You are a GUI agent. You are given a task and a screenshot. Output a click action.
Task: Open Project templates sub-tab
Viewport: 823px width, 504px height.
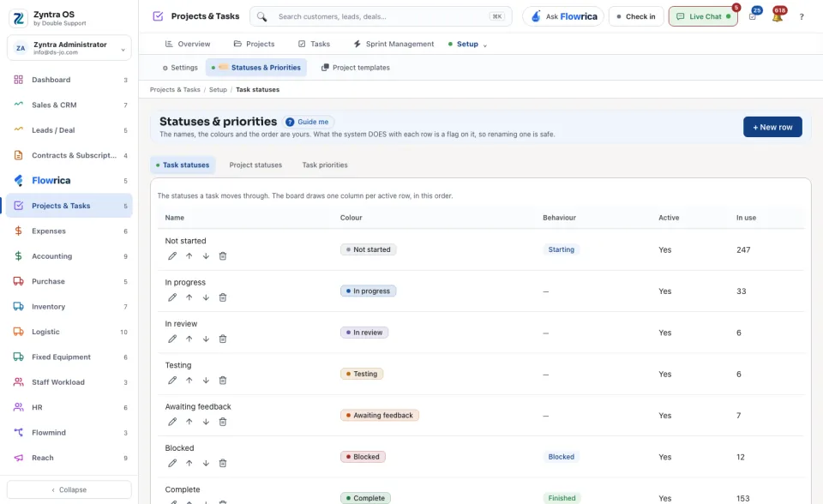pos(355,68)
